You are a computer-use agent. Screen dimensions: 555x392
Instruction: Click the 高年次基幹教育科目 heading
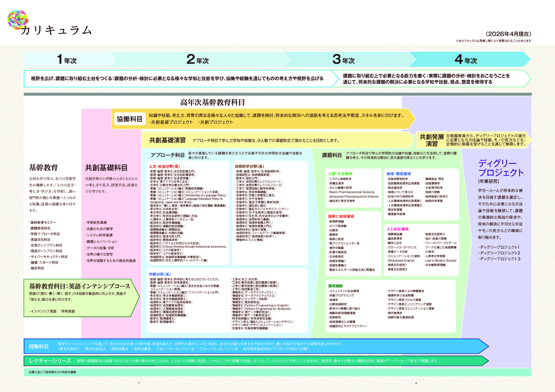[x=213, y=102]
